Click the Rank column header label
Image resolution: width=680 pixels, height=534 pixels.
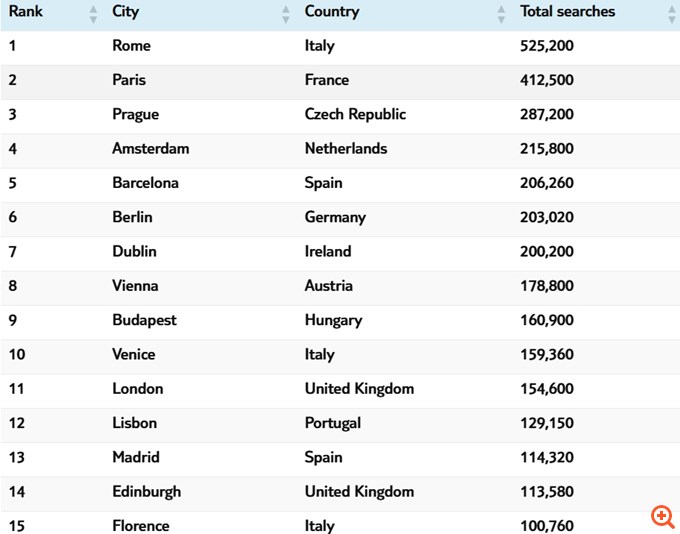coord(26,12)
